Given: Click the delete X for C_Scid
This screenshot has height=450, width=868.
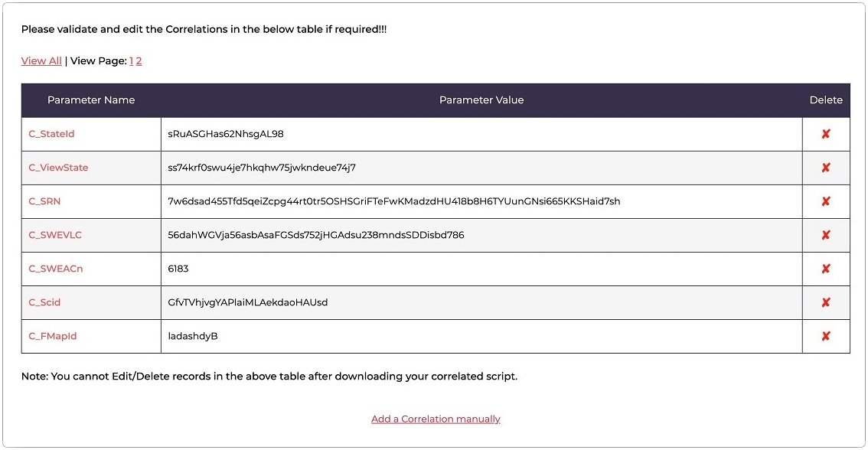Looking at the screenshot, I should pos(826,302).
